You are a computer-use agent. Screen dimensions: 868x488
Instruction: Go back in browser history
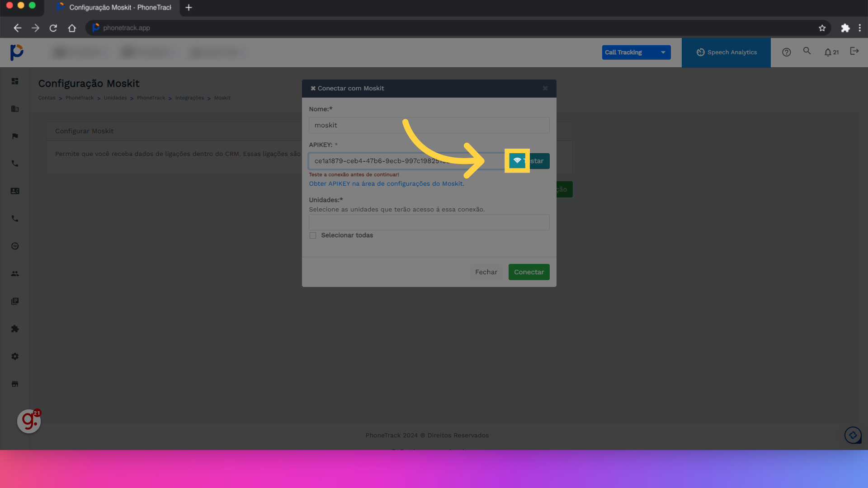click(18, 28)
